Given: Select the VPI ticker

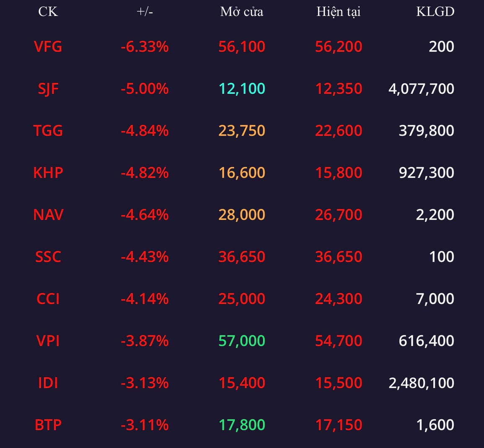Looking at the screenshot, I should (48, 341).
